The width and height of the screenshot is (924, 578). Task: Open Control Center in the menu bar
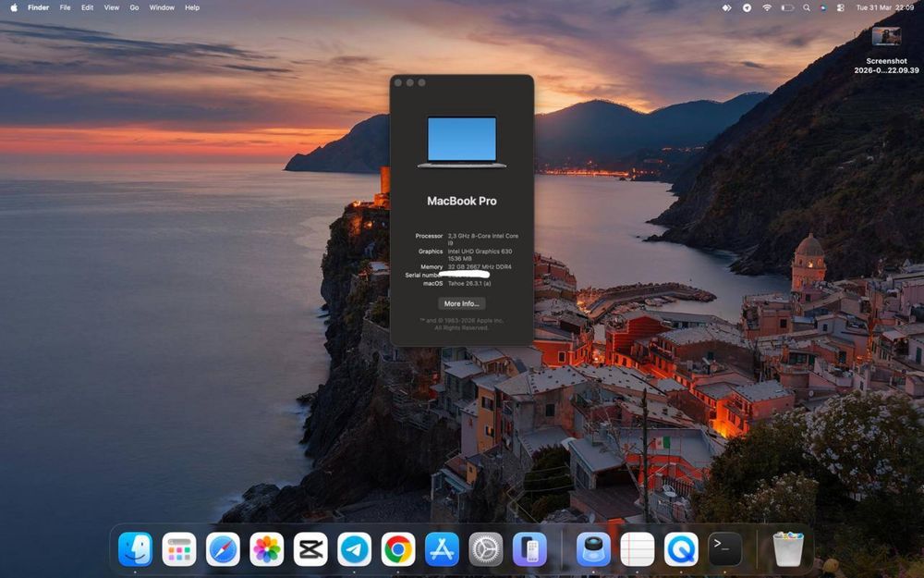(841, 7)
